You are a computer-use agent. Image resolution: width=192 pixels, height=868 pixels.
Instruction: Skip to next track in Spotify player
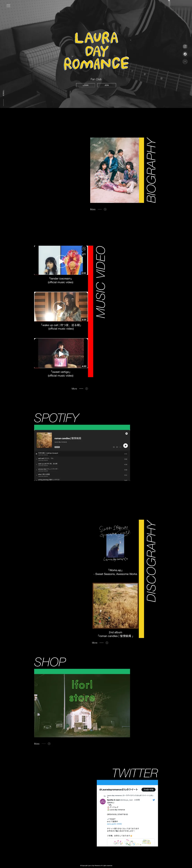click(117, 447)
